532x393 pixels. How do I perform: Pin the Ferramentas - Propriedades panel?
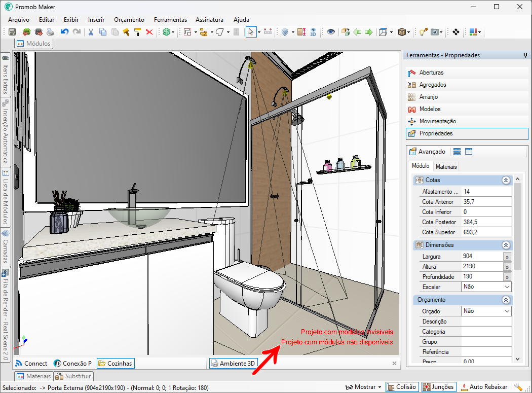pyautogui.click(x=525, y=55)
